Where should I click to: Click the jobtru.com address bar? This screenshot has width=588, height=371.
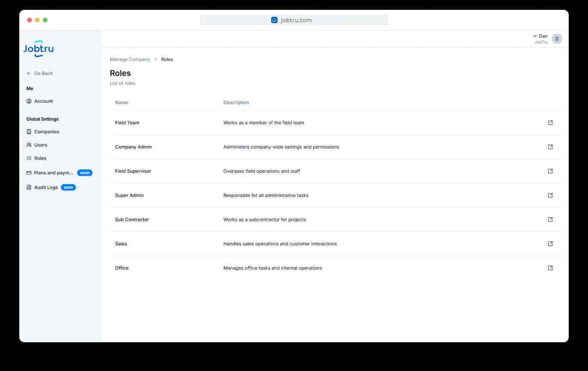pyautogui.click(x=294, y=20)
